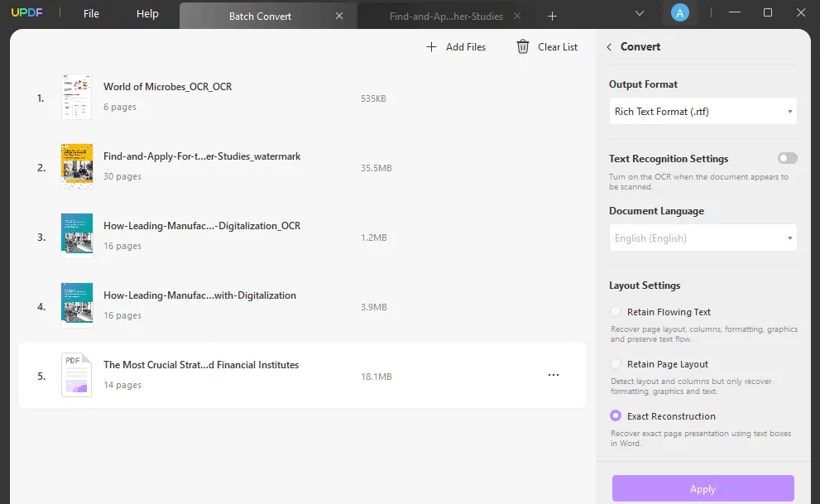Viewport: 820px width, 504px height.
Task: Click the back arrow beside Convert
Action: pos(610,47)
